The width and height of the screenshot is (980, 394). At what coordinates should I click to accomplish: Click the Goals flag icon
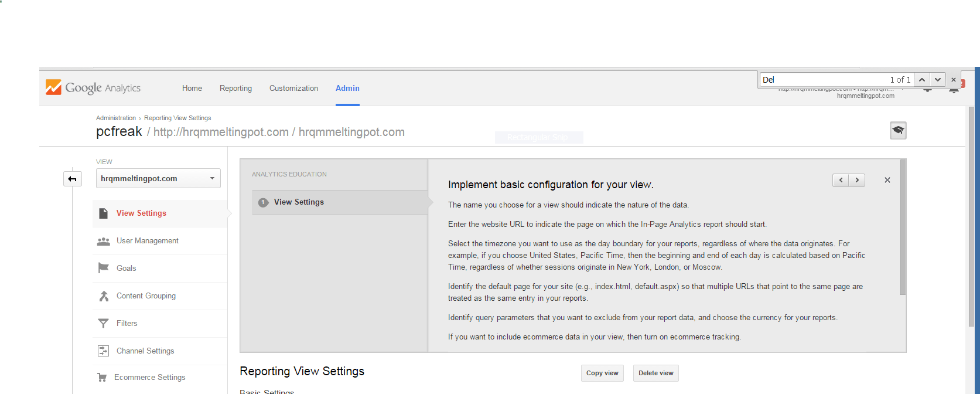tap(104, 268)
